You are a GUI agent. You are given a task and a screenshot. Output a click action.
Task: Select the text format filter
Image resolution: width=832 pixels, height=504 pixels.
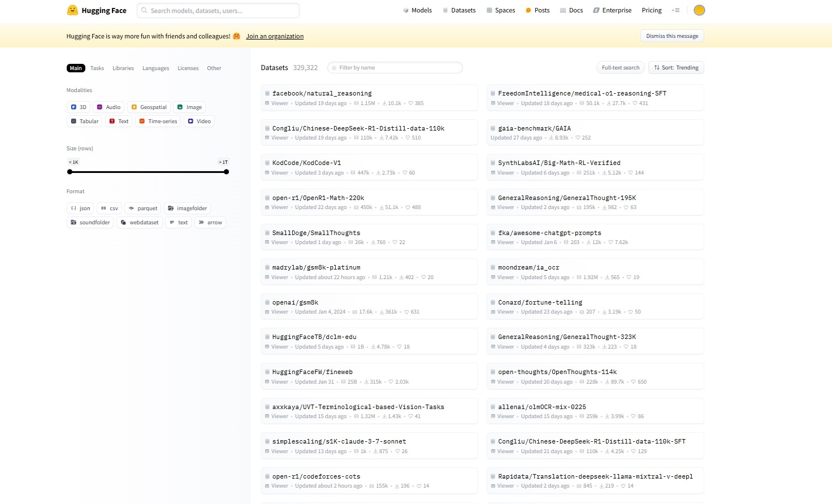click(179, 222)
